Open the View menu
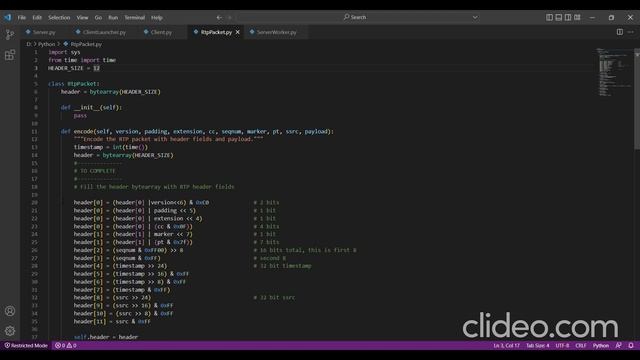Viewport: 640px width, 360px height. click(x=82, y=18)
